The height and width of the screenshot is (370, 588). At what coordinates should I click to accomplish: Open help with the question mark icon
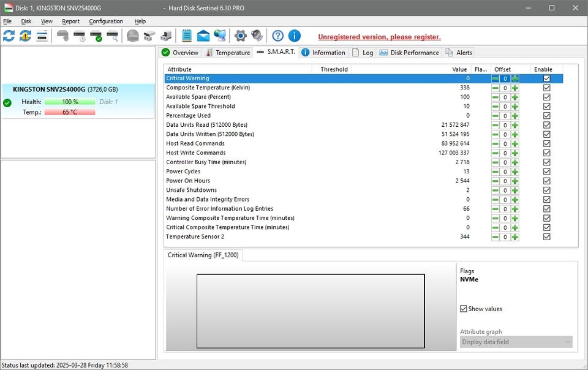point(278,36)
